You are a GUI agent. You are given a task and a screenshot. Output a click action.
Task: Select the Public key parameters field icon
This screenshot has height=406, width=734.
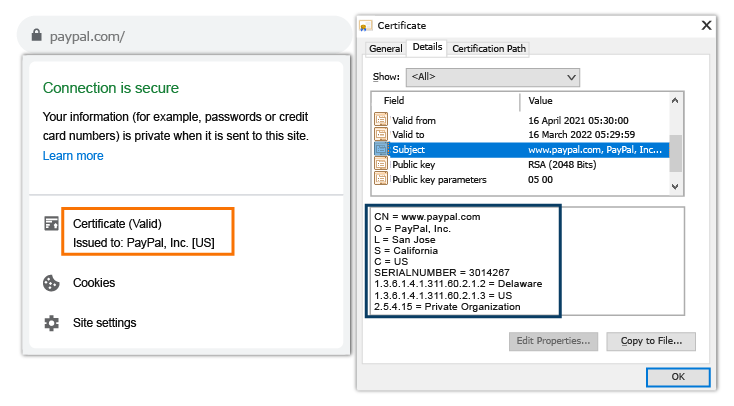click(x=381, y=179)
